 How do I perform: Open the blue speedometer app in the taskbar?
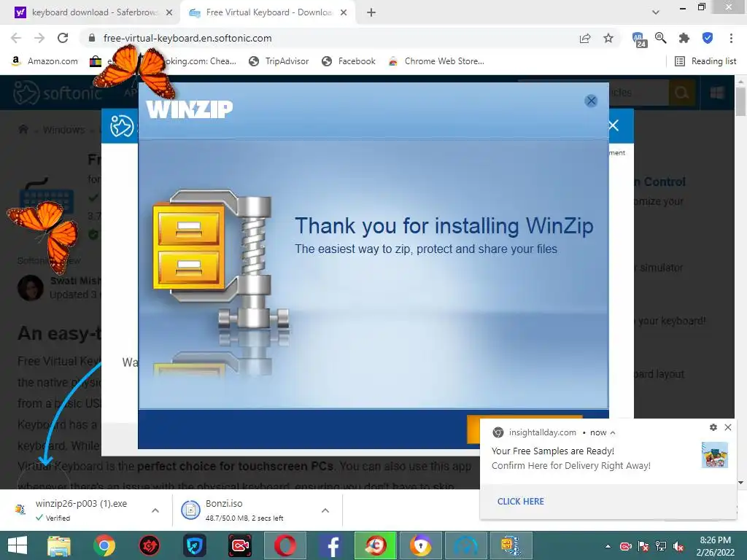465,545
